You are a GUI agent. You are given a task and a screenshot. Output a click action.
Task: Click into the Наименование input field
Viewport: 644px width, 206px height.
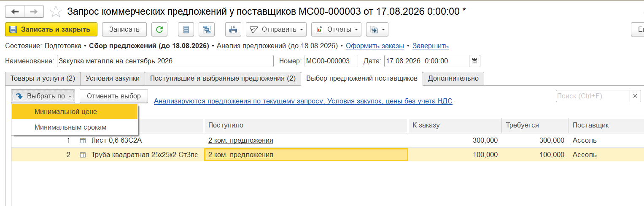point(165,61)
